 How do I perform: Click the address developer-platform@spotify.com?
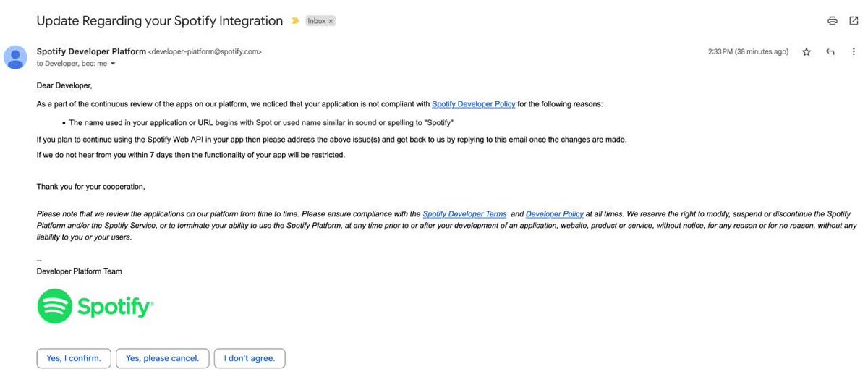[x=205, y=52]
